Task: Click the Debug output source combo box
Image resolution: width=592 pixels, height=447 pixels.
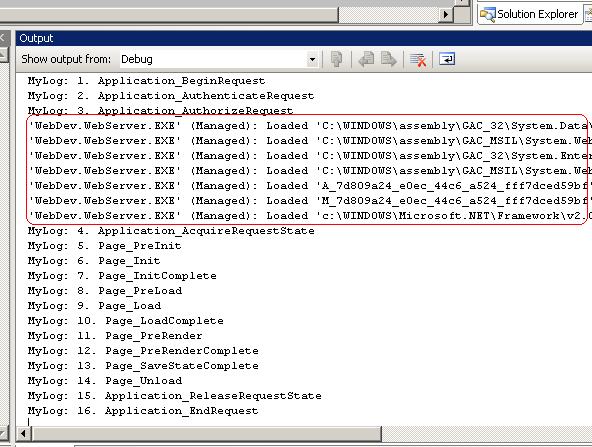Action: coord(219,59)
